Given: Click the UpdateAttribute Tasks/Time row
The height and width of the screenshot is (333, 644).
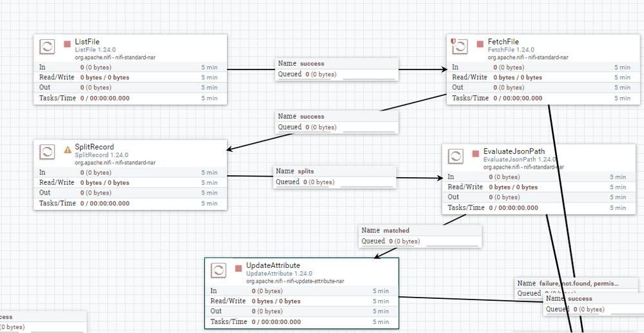Looking at the screenshot, I should [302, 322].
